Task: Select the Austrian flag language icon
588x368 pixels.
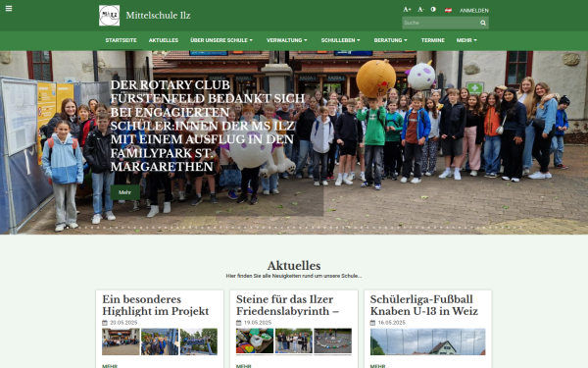Action: point(448,10)
